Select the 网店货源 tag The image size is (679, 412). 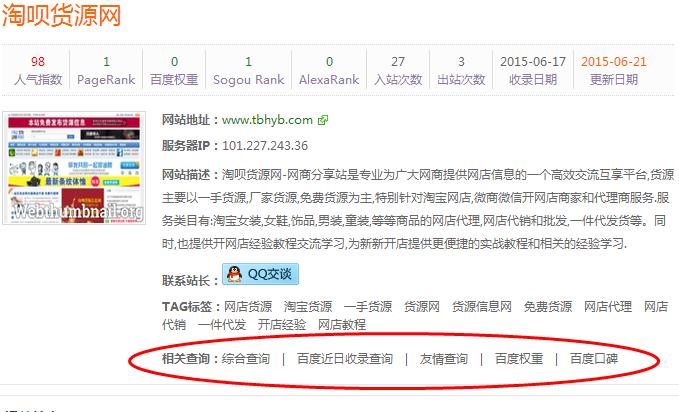[x=247, y=307]
